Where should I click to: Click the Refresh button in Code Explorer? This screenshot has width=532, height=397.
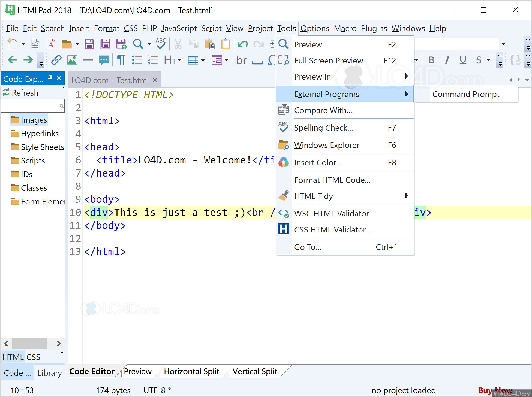tap(21, 93)
